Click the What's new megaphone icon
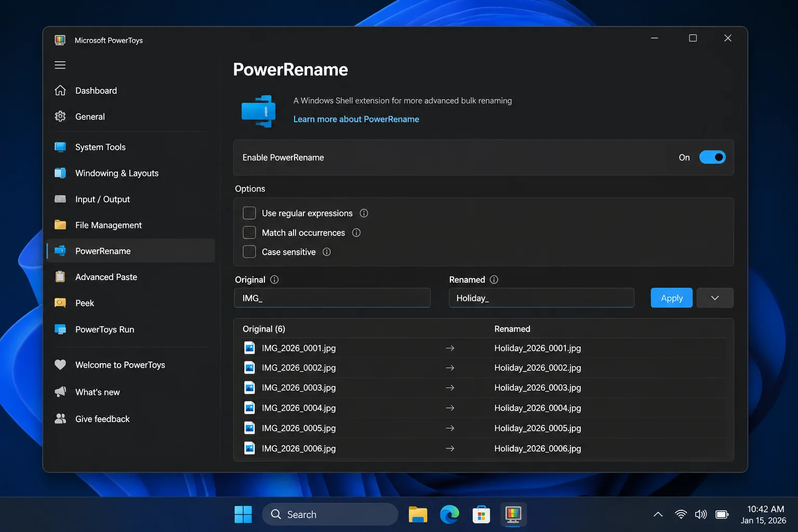The width and height of the screenshot is (798, 532). [60, 392]
